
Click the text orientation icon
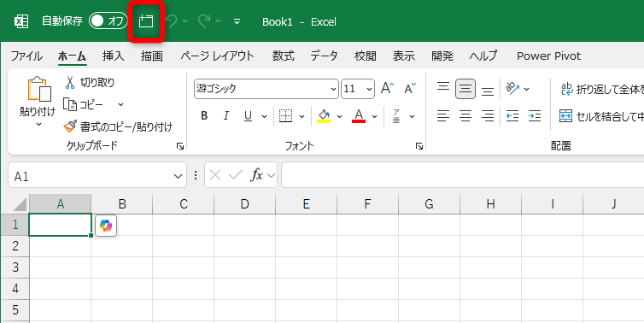pyautogui.click(x=512, y=88)
